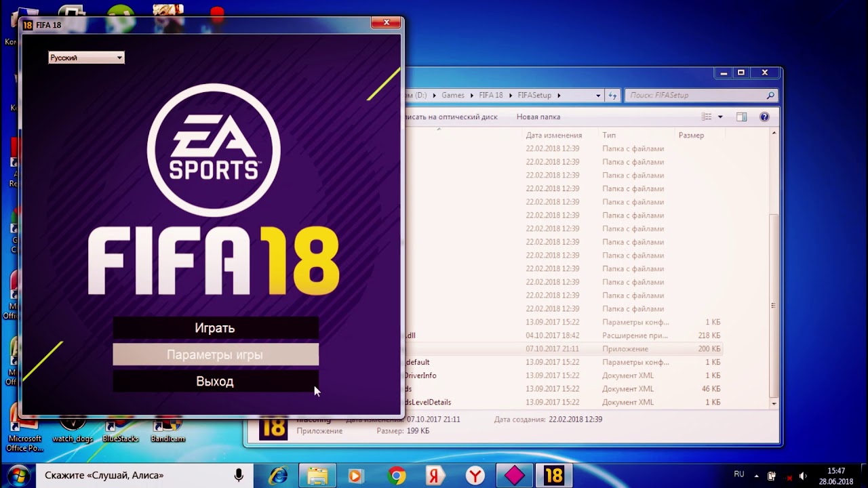Expand the arrow after Games breadcrumb

pyautogui.click(x=472, y=96)
